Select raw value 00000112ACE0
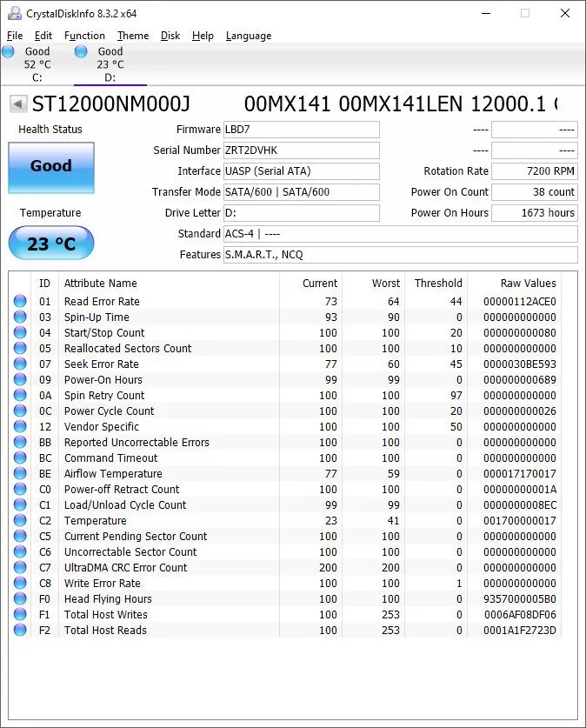 (520, 301)
